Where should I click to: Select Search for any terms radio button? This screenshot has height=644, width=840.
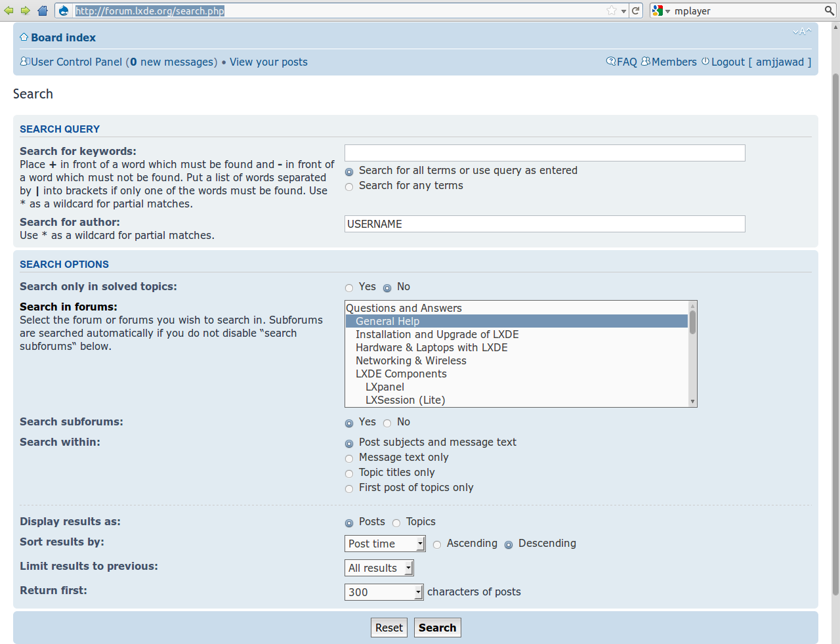(x=349, y=187)
